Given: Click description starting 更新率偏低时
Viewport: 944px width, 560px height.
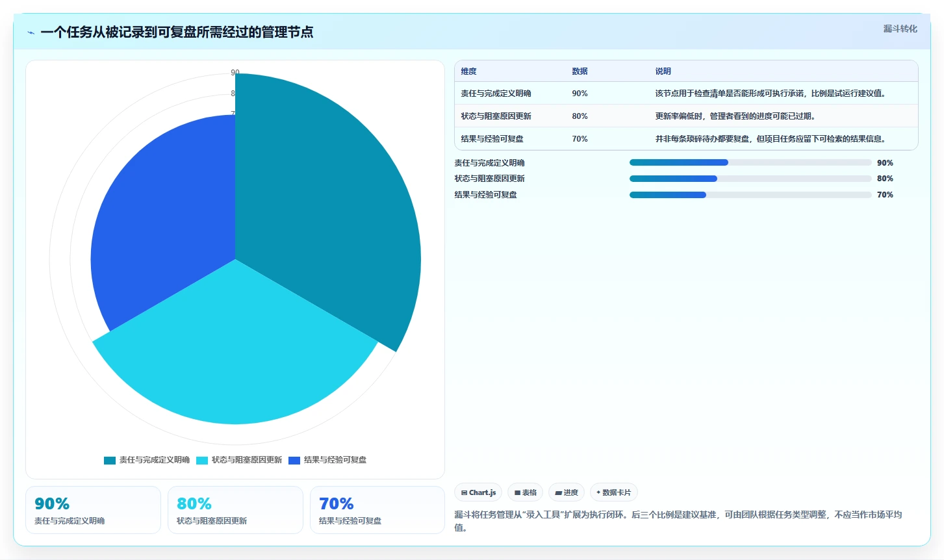Looking at the screenshot, I should pos(735,116).
